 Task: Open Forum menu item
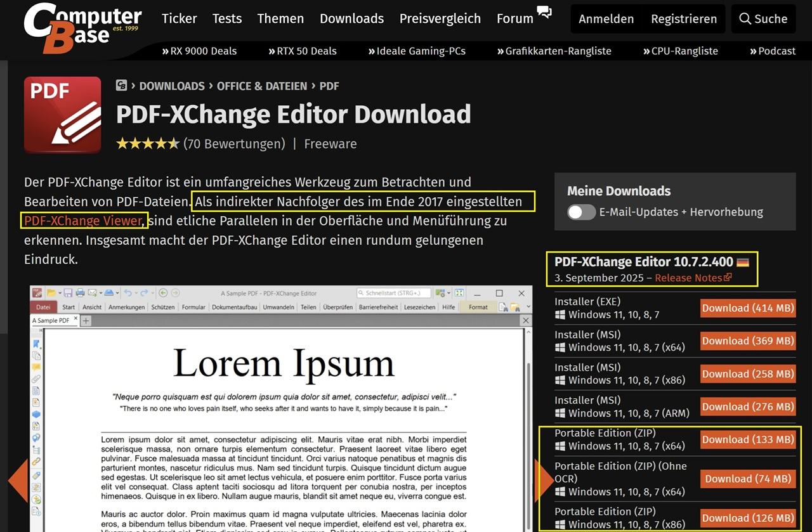[515, 18]
